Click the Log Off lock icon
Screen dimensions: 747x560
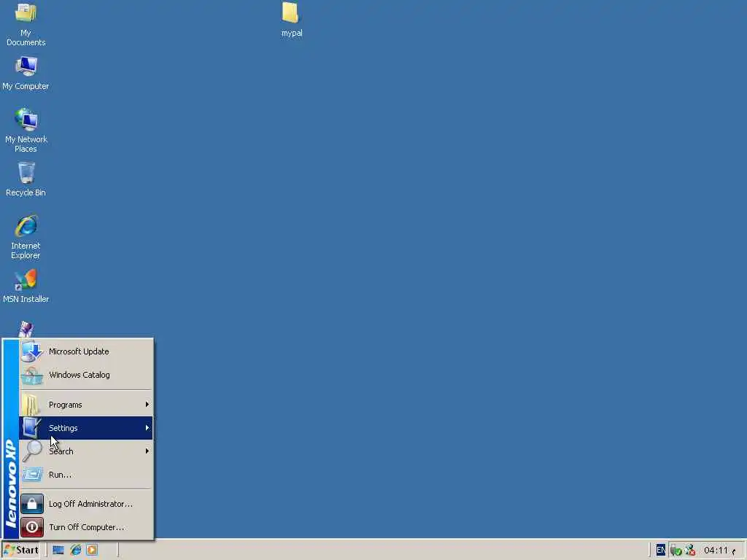tap(32, 504)
